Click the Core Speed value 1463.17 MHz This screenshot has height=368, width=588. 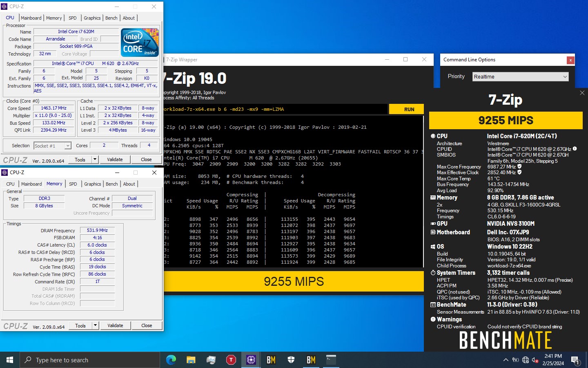(53, 108)
